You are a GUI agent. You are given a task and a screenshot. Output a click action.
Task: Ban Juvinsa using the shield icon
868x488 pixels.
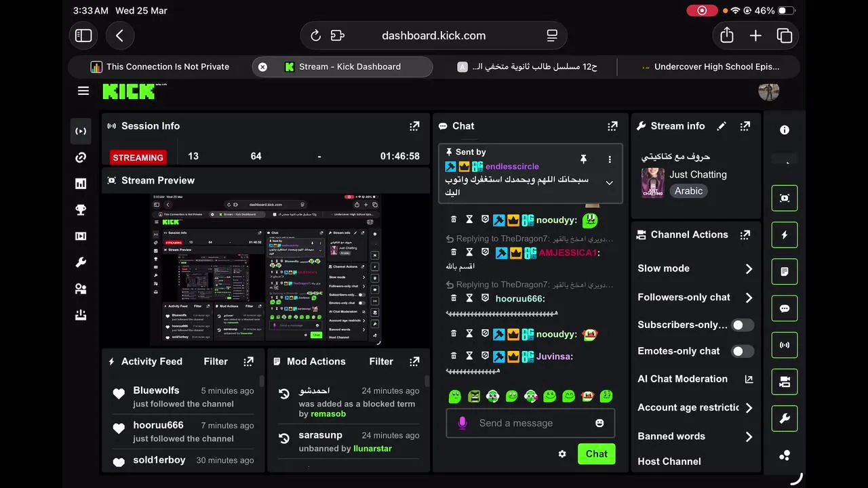coord(485,356)
